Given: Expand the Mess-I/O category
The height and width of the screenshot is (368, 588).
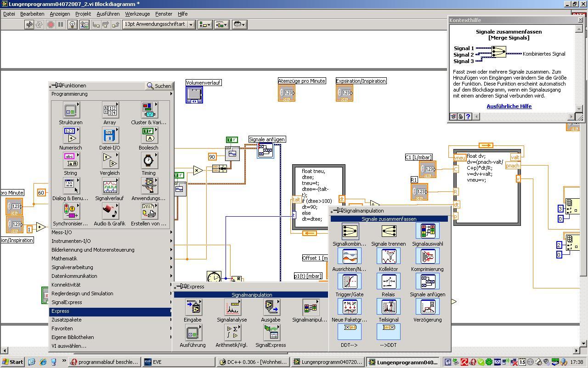Looking at the screenshot, I should coord(111,232).
